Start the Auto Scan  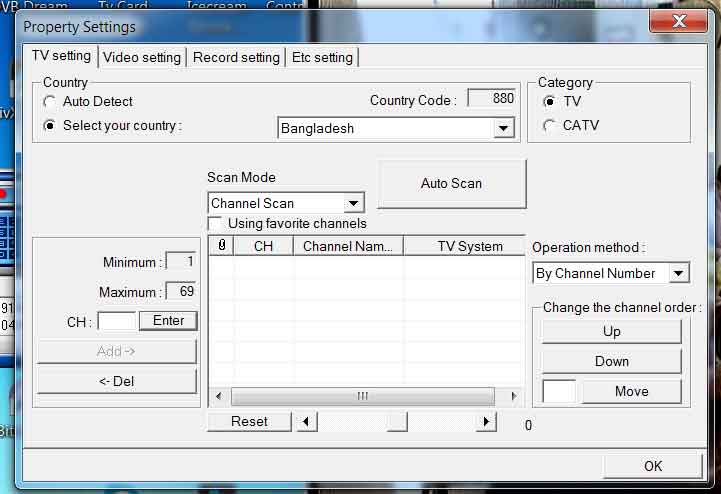(x=451, y=183)
